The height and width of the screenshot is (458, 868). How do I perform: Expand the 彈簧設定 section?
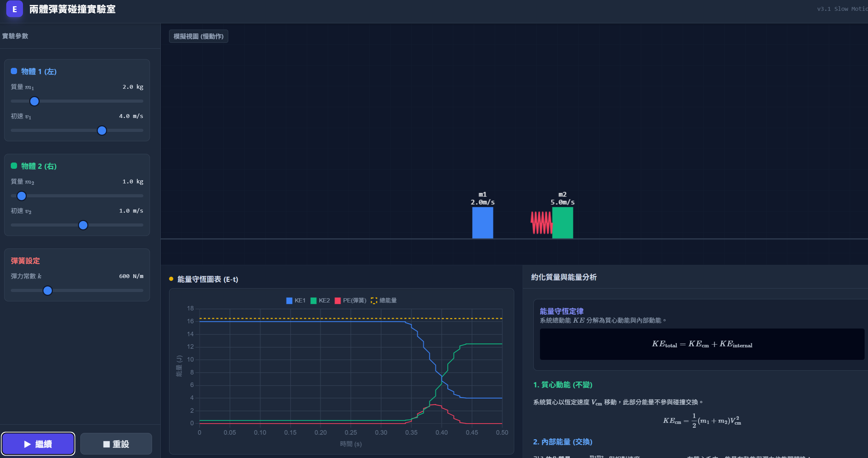[x=25, y=261]
